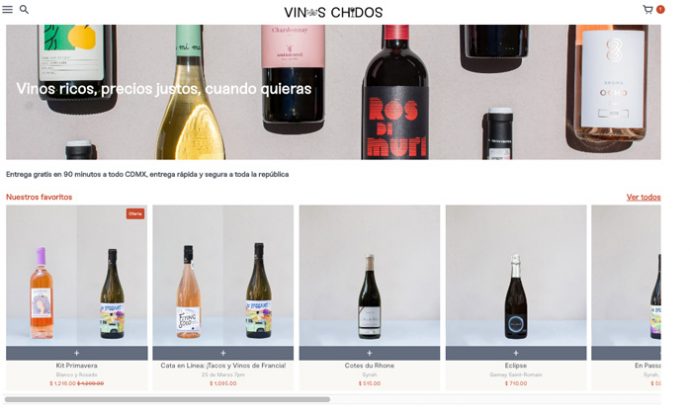The image size is (690, 414).
Task: Click the Nuestros favoritos heading
Action: pos(39,197)
